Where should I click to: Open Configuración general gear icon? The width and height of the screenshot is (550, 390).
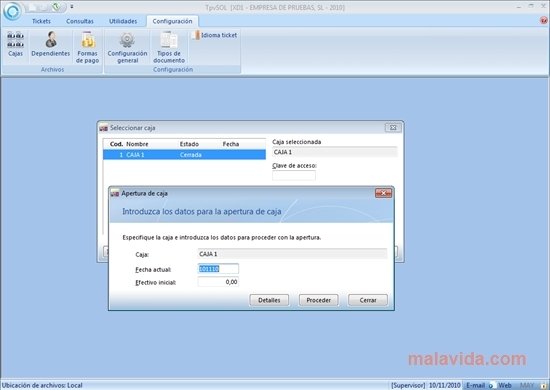tap(127, 47)
